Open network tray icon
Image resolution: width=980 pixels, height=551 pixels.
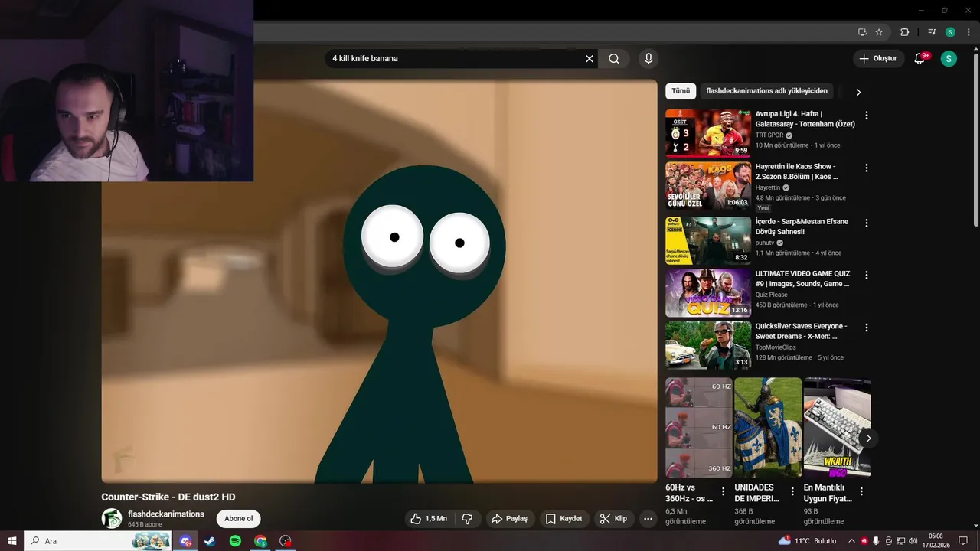tap(901, 541)
